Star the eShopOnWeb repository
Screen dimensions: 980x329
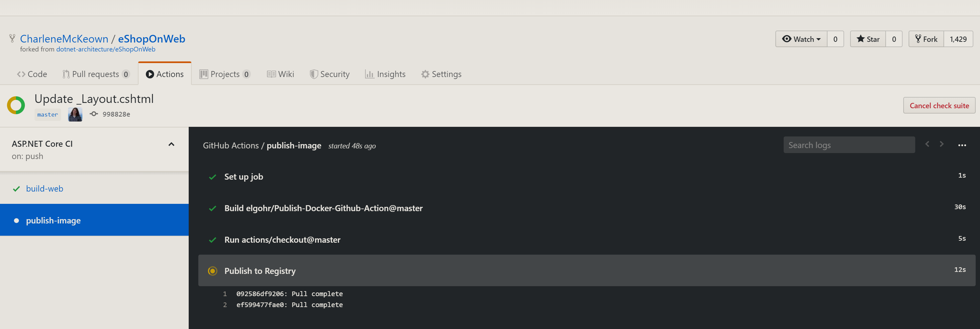(868, 39)
